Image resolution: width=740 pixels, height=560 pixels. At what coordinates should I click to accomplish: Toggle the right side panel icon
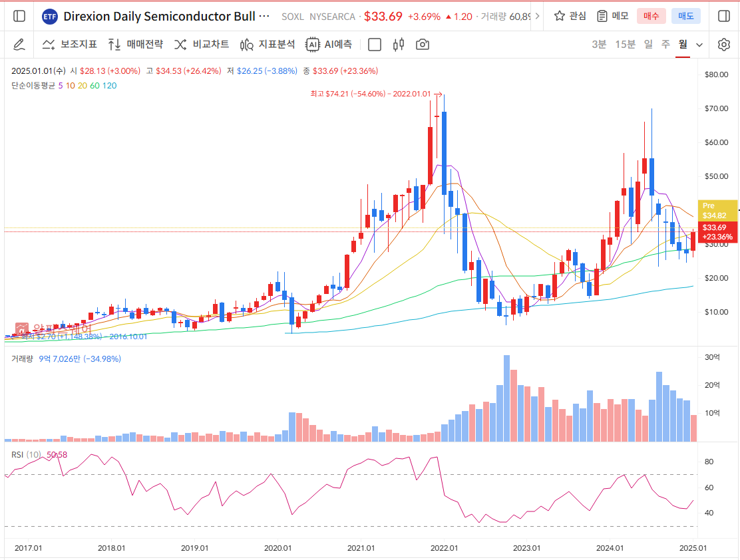coord(723,16)
